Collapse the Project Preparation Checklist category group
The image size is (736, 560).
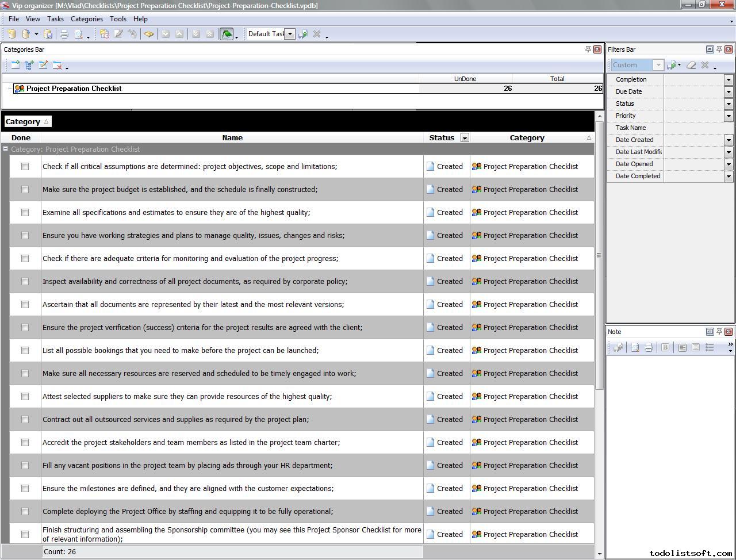pos(5,149)
